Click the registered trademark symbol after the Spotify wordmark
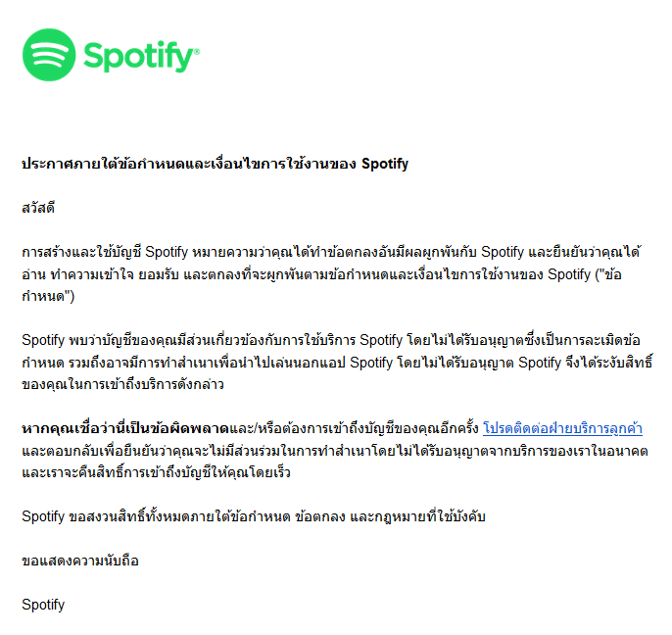Image resolution: width=672 pixels, height=635 pixels. point(196,50)
